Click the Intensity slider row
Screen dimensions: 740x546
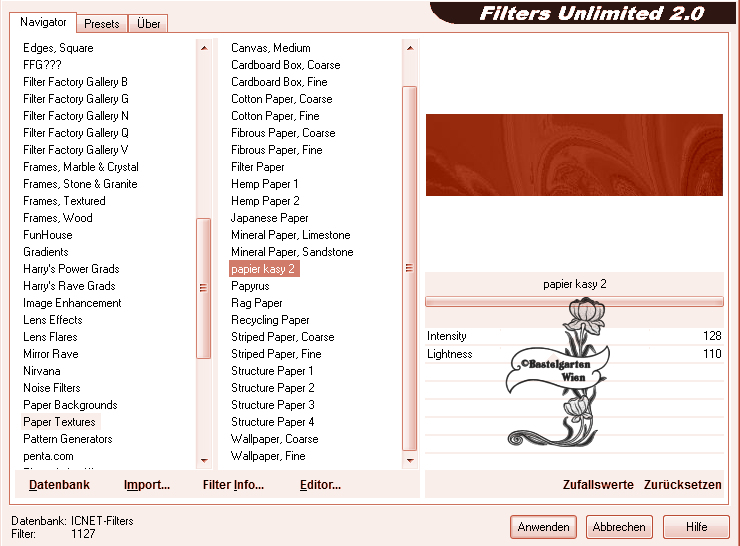[x=574, y=336]
